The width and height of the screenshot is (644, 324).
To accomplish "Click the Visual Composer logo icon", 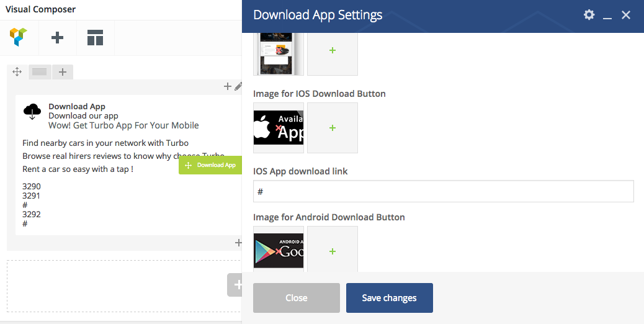I will pyautogui.click(x=19, y=38).
